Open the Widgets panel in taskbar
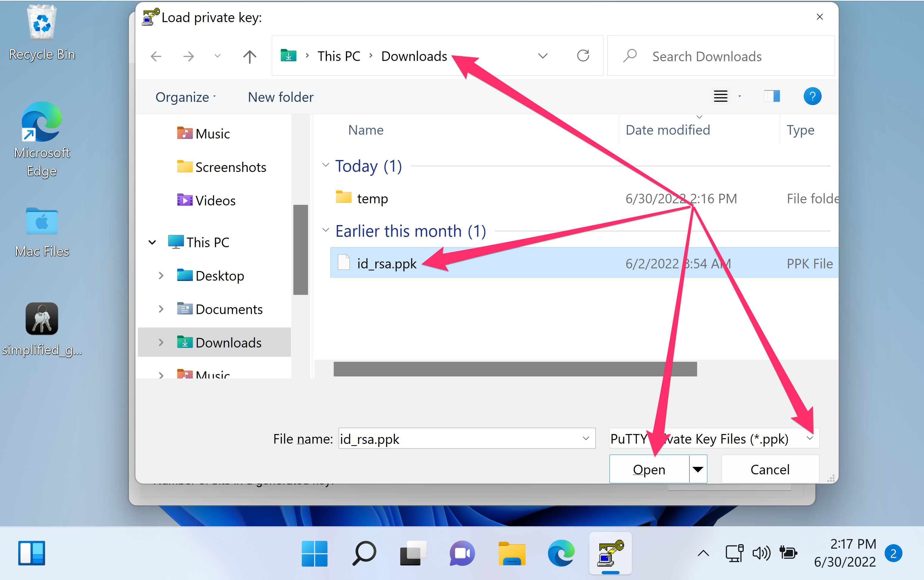Image resolution: width=924 pixels, height=580 pixels. click(x=32, y=553)
